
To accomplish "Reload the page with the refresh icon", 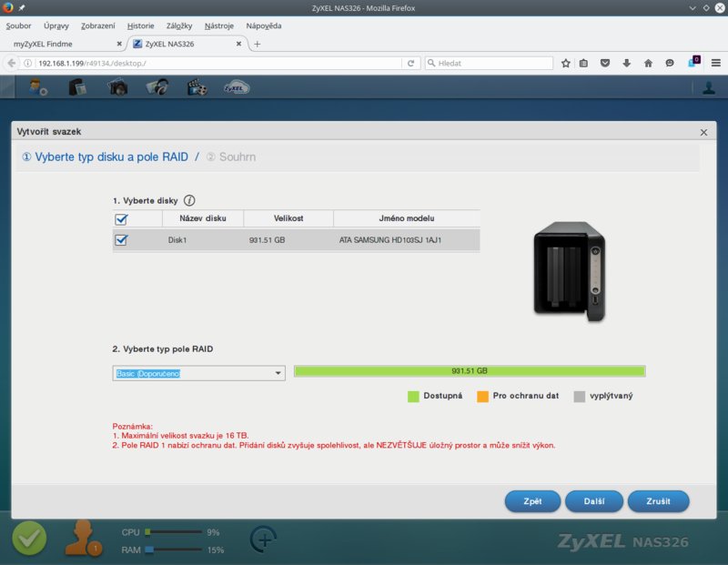I will click(x=411, y=63).
